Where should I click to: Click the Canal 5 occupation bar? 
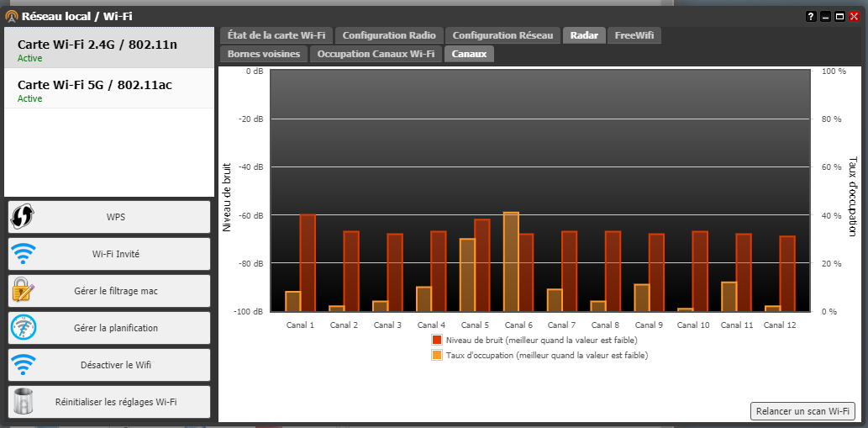coord(467,275)
